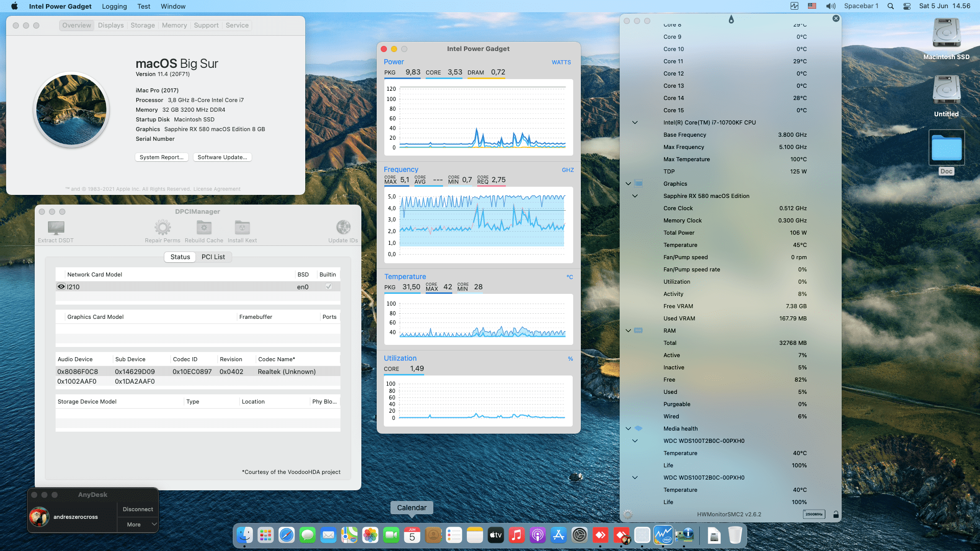Collapse second WDC WDS100T2B0C drive section
Viewport: 980px width, 551px height.
[635, 478]
